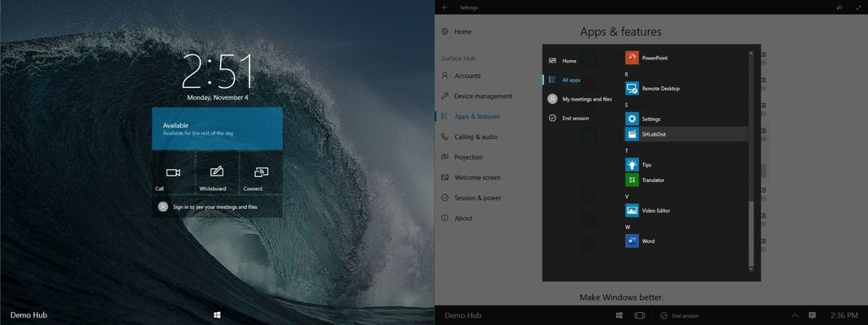Click End session on the taskbar
Screen dimensions: 868x325
tap(680, 315)
